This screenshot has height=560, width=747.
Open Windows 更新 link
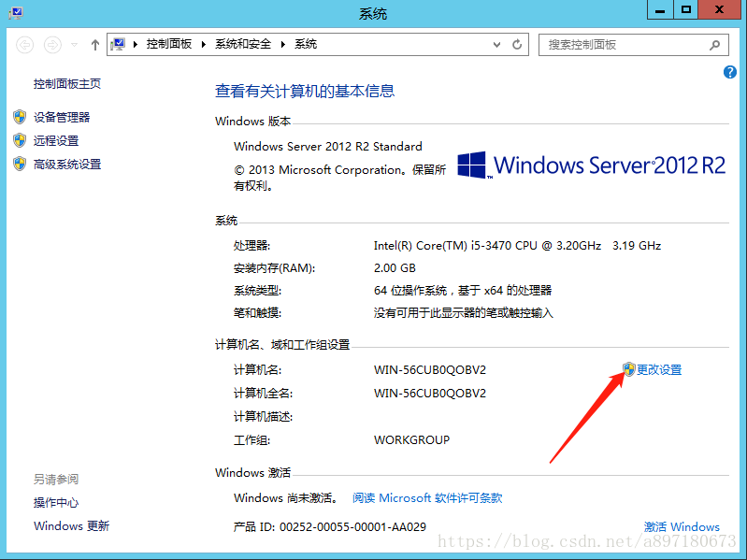[x=71, y=525]
